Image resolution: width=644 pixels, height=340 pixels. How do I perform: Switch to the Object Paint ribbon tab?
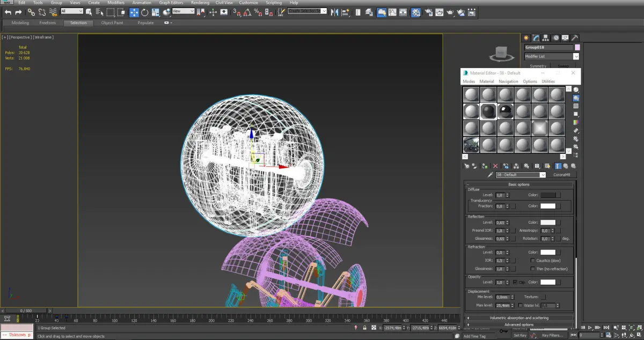point(112,23)
